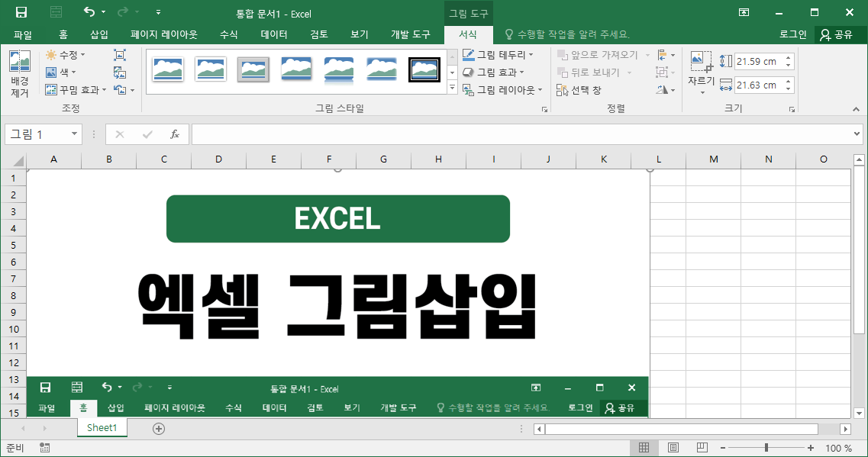868x457 pixels.
Task: Add a new sheet with the plus button
Action: point(158,429)
